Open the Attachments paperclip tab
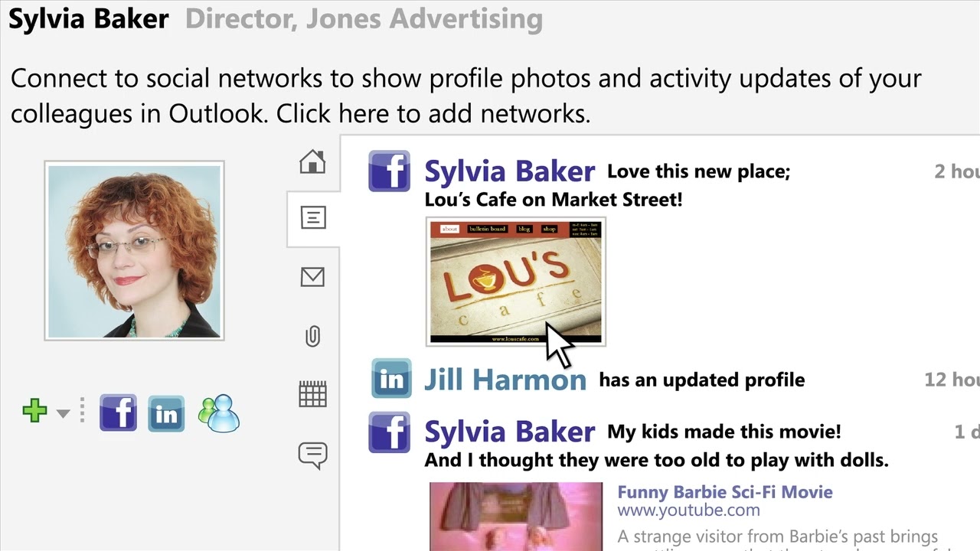 pyautogui.click(x=312, y=336)
